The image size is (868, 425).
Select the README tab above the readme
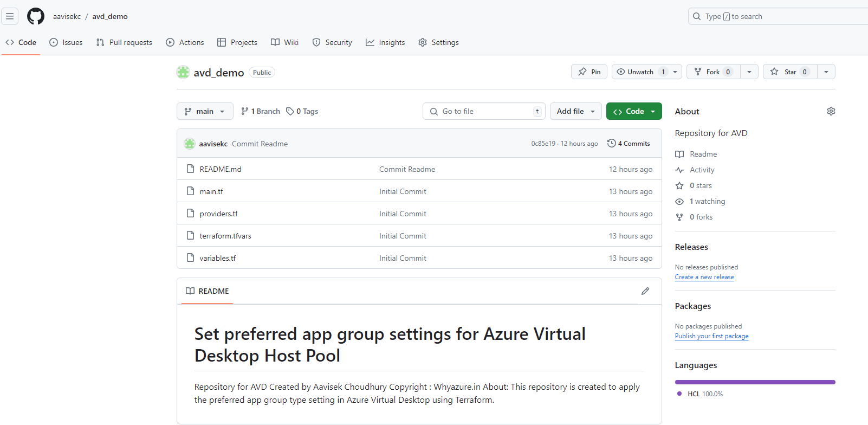point(208,291)
